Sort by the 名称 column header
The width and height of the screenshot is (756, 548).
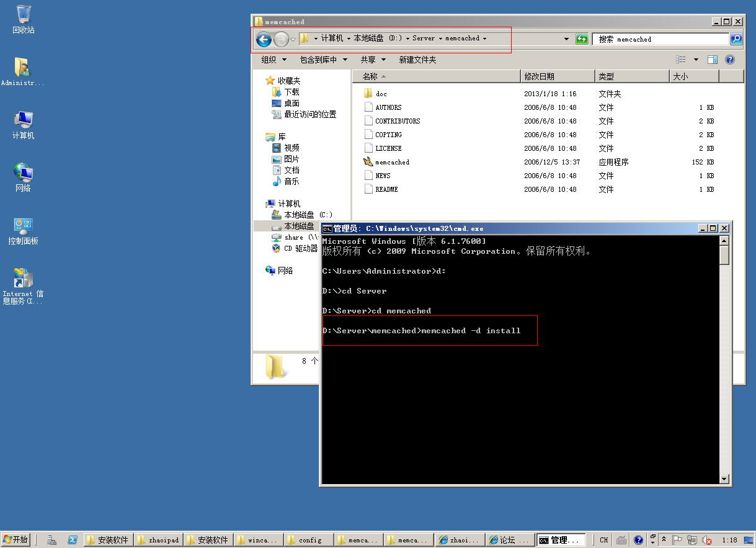437,76
